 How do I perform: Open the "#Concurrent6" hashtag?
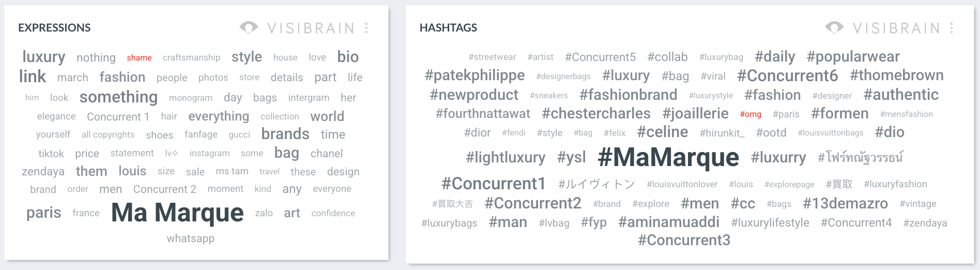click(x=787, y=76)
